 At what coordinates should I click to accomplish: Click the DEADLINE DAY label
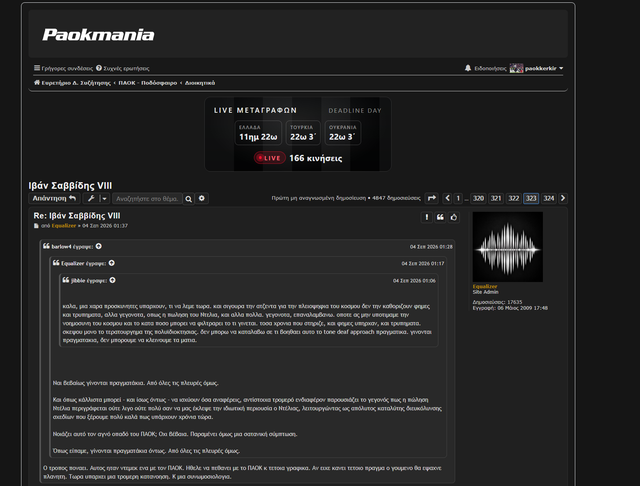[355, 111]
